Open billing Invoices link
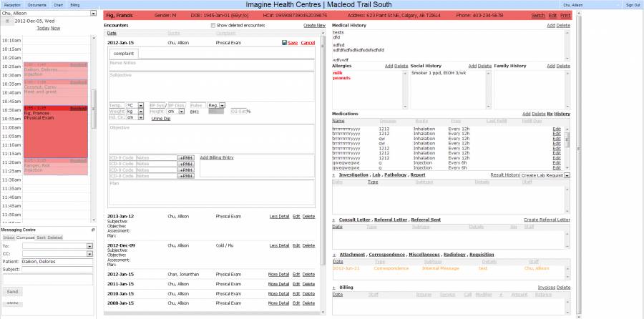644x319 pixels. pos(546,288)
